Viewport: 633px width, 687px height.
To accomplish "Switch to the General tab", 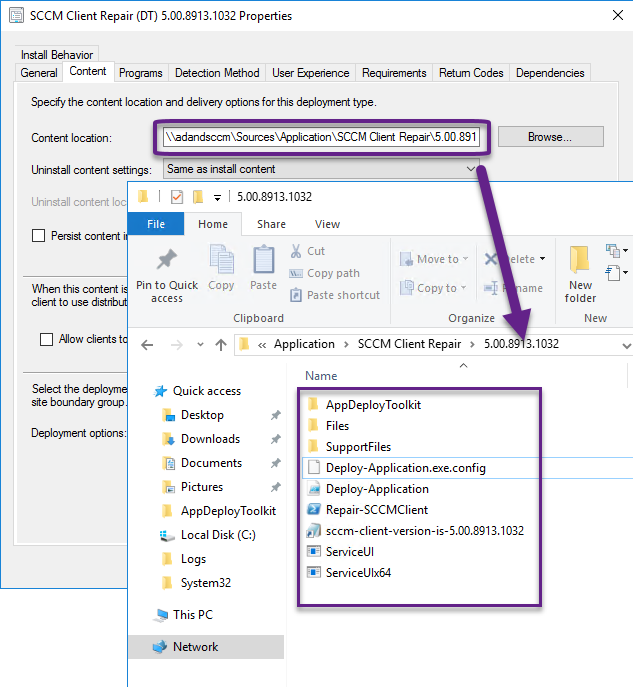I will coord(39,73).
